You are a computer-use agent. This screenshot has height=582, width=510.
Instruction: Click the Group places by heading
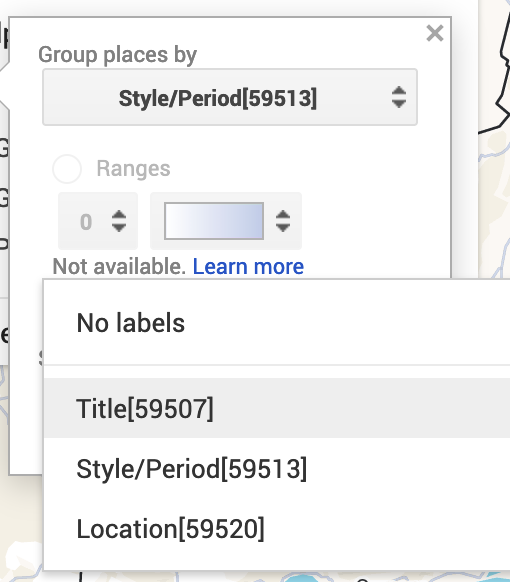click(x=117, y=55)
